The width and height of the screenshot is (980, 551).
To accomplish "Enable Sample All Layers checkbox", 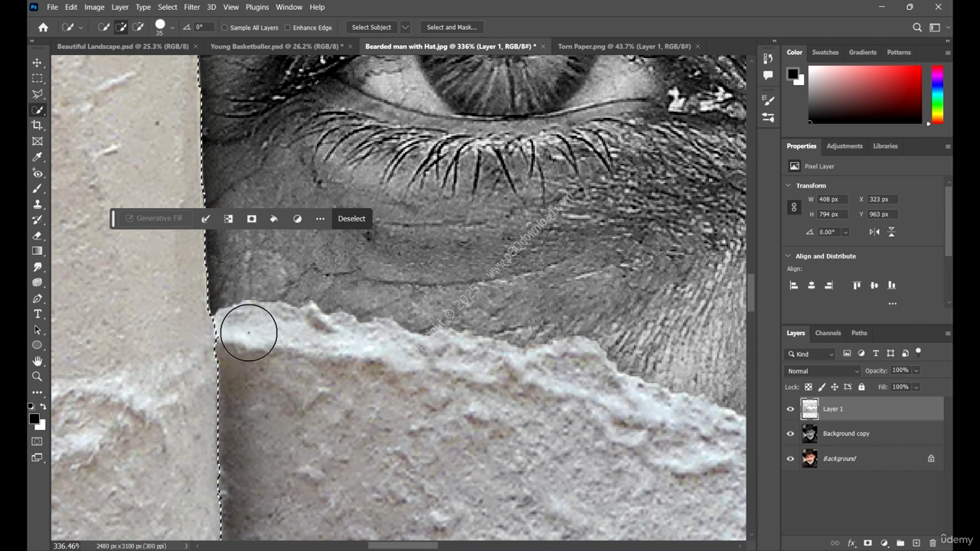I will [225, 28].
